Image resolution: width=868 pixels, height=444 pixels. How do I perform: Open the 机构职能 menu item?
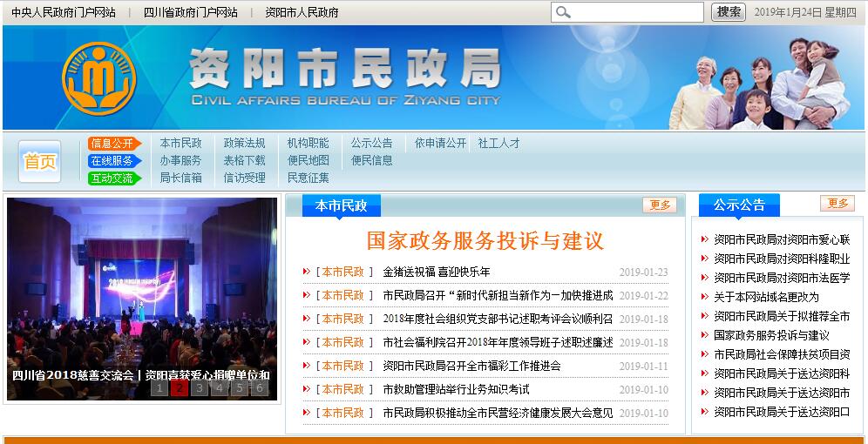pos(309,143)
